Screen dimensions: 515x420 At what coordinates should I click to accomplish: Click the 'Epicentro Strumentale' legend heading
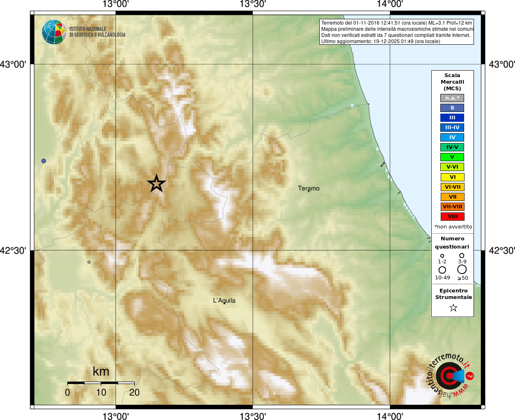point(453,294)
